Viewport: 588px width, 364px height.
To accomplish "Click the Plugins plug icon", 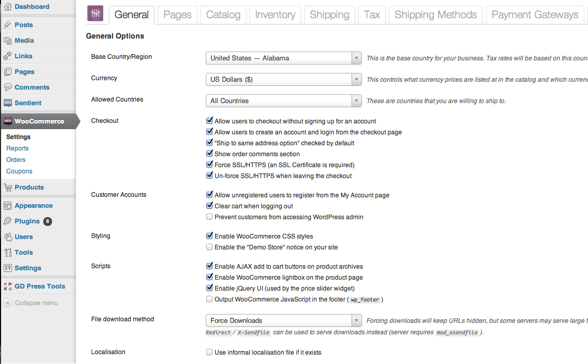I will click(x=7, y=221).
